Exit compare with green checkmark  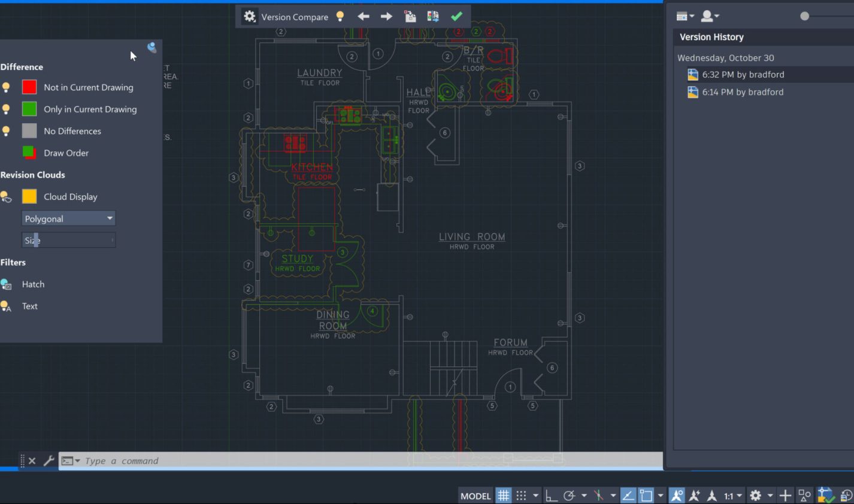pos(456,17)
